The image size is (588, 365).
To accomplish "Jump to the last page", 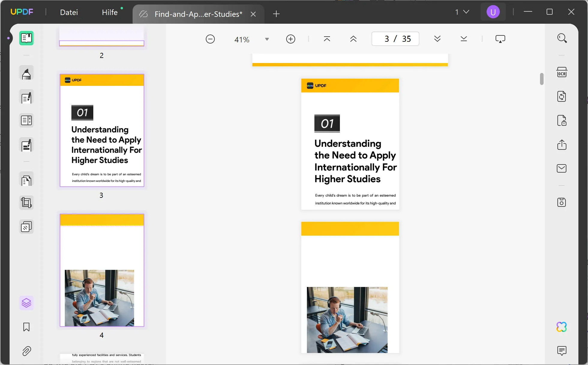I will [464, 39].
